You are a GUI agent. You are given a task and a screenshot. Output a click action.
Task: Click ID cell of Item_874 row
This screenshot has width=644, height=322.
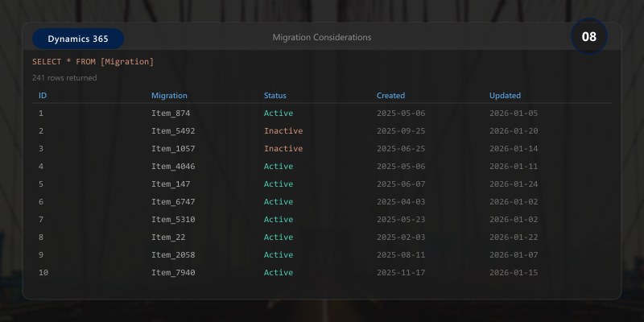pos(41,114)
